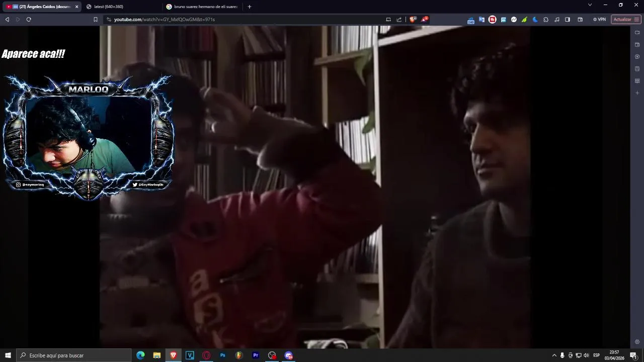Open the Windows Start menu
Image resolution: width=644 pixels, height=362 pixels.
point(8,355)
